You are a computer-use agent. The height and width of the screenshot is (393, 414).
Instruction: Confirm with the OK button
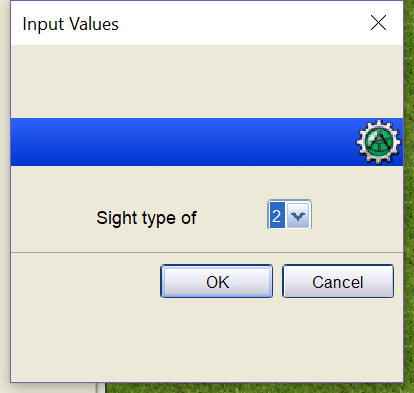217,281
